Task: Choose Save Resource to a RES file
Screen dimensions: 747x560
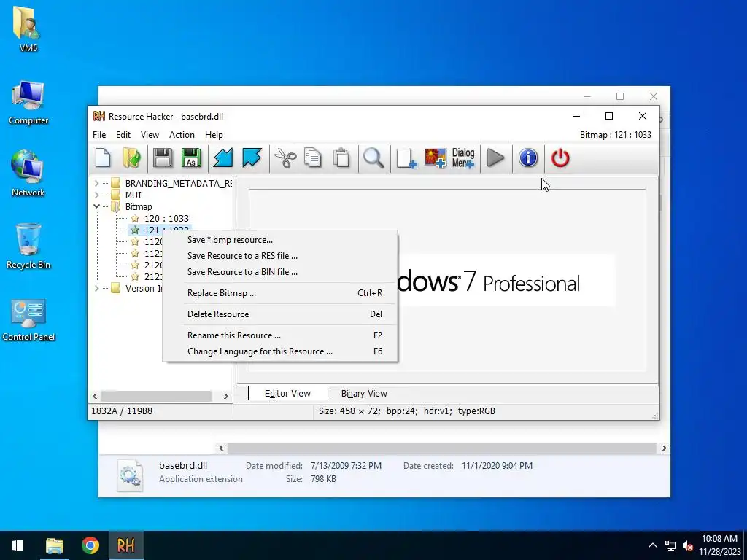Action: click(x=280, y=256)
